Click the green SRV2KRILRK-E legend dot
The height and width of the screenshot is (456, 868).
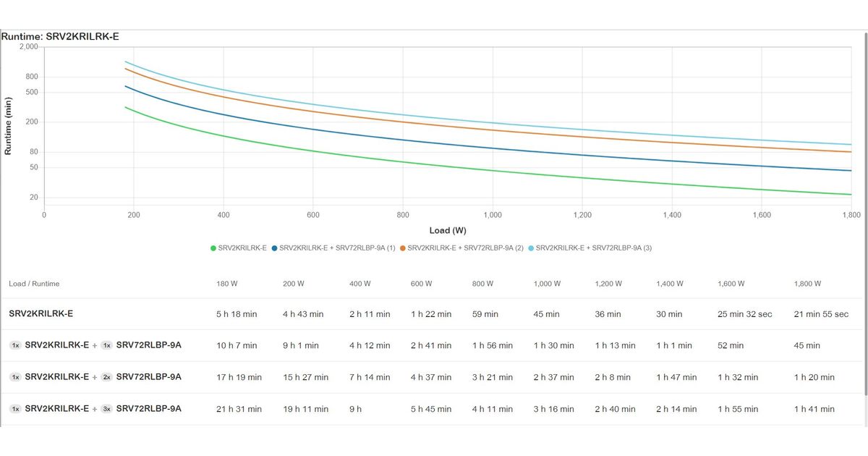coord(213,248)
